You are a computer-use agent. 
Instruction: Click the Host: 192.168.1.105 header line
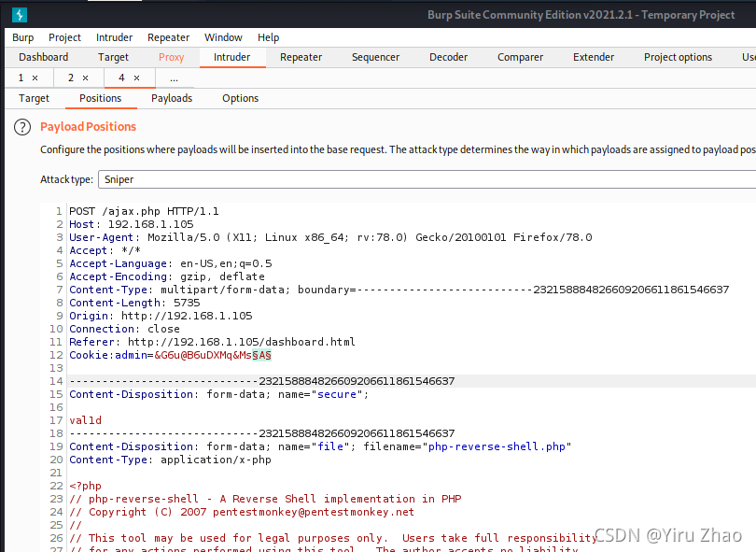(x=132, y=224)
